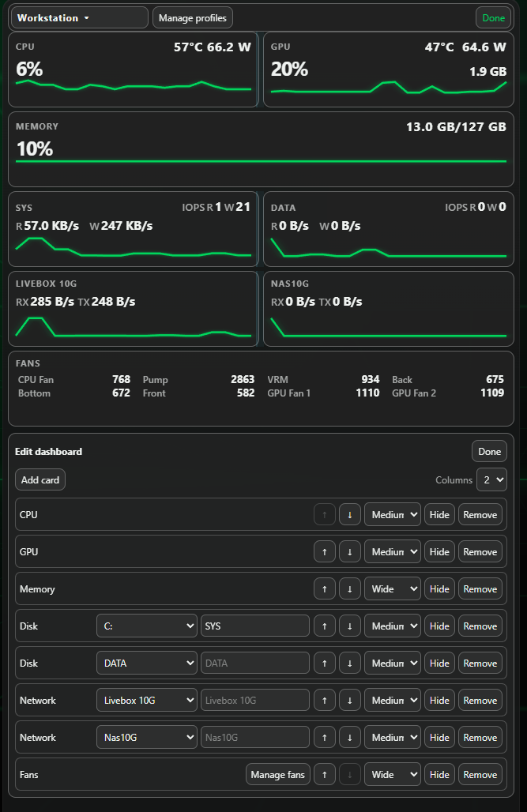Select the NAS10G network card
Image resolution: width=527 pixels, height=812 pixels.
pyautogui.click(x=389, y=309)
